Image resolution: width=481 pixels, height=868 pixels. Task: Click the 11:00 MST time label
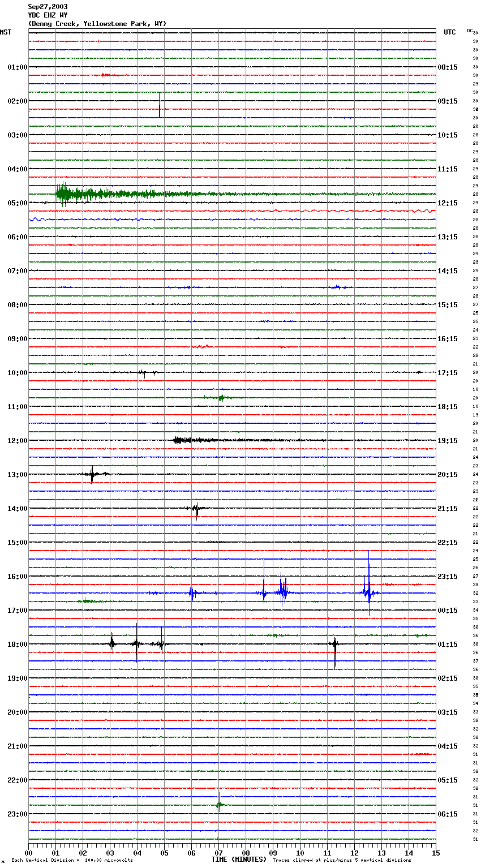[x=18, y=407]
